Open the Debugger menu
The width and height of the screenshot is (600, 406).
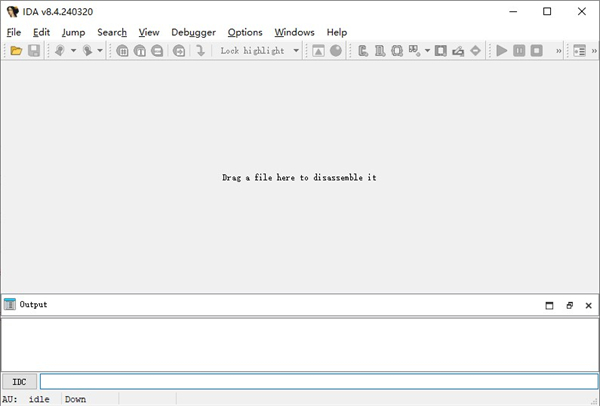coord(193,32)
